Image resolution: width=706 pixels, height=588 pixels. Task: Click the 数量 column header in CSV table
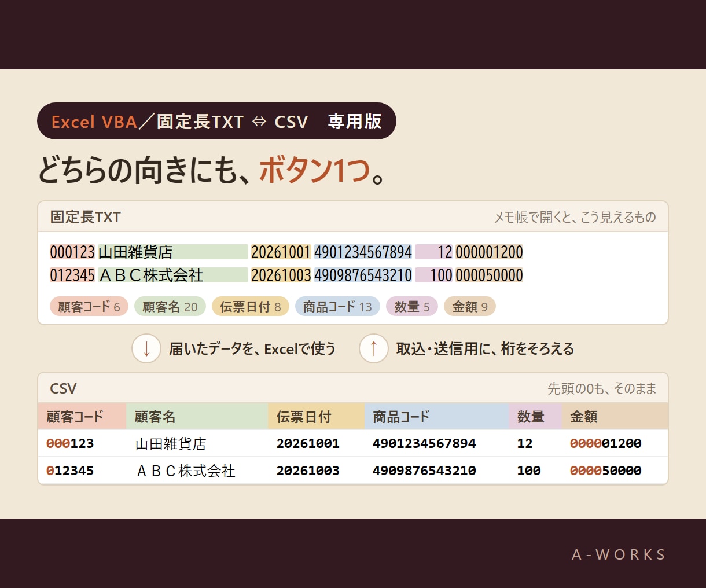point(535,416)
